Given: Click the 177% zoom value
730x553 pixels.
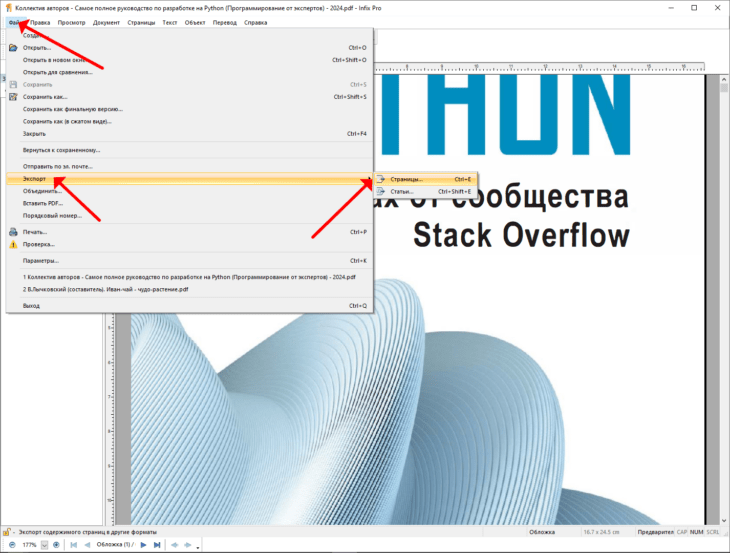Looking at the screenshot, I should tap(29, 545).
